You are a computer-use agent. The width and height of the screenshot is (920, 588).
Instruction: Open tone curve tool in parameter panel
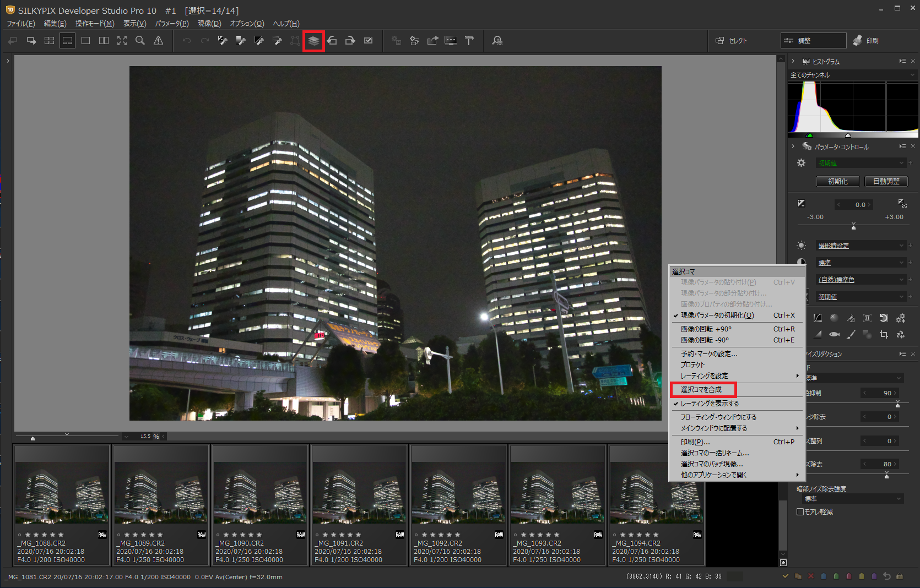[818, 318]
